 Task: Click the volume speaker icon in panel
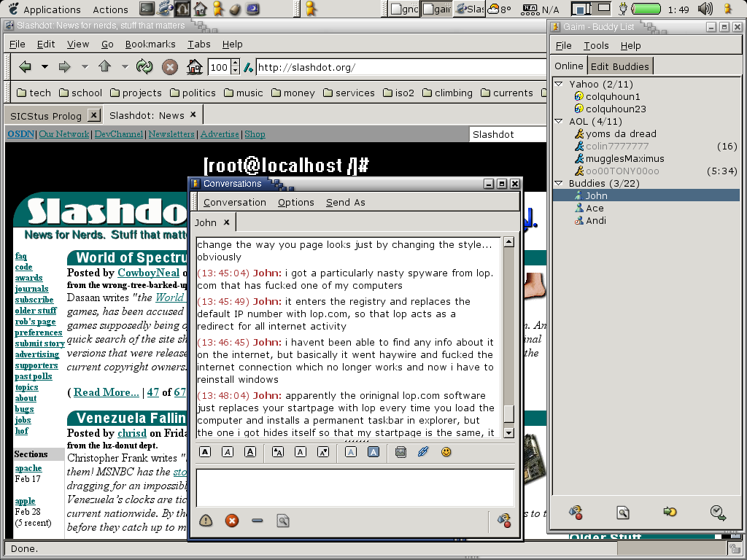pos(705,9)
